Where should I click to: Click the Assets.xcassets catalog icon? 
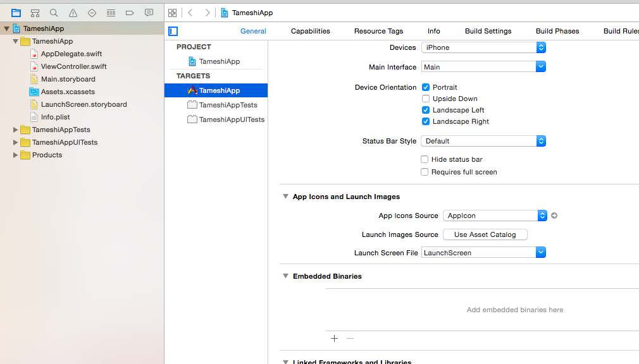pos(34,92)
